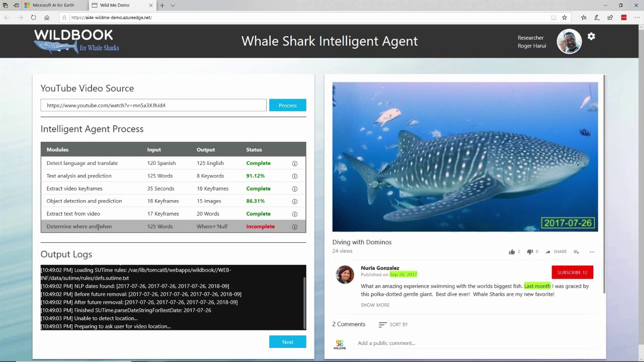The image size is (644, 362).
Task: Click the 91.12% status value
Action: (255, 176)
